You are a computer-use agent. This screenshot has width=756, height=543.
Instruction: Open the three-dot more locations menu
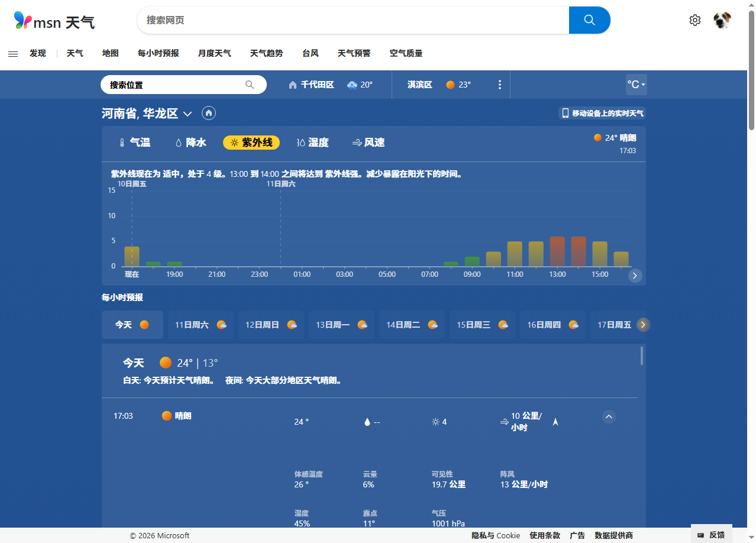pos(499,85)
